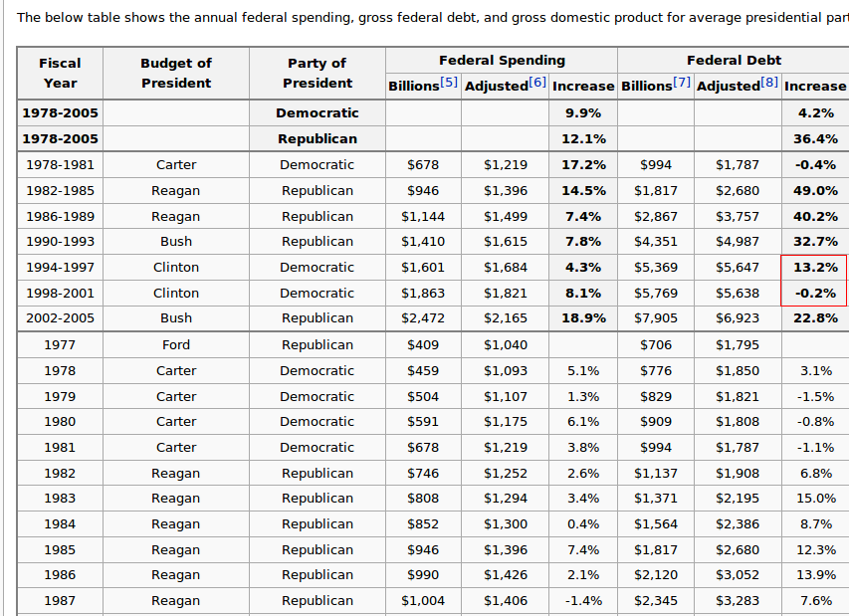The height and width of the screenshot is (616, 849).
Task: Click the Fiscal Year column header
Action: tap(60, 73)
